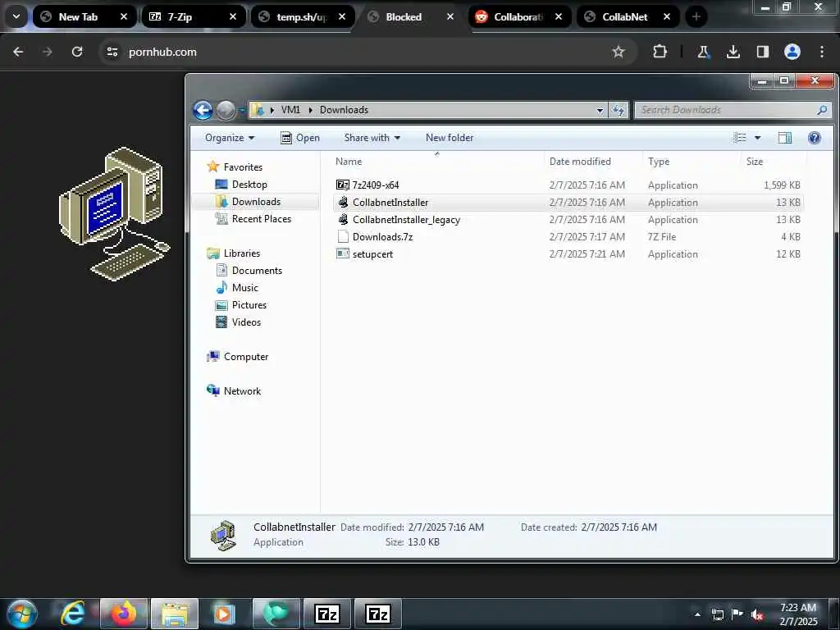Launch Firefox from taskbar
840x630 pixels.
tap(124, 614)
